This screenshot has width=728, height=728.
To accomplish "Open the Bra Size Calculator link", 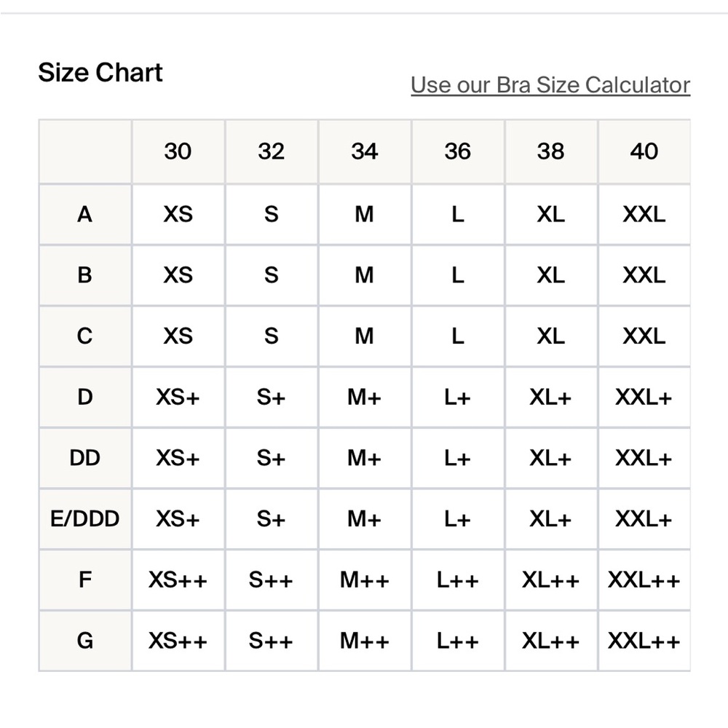I will coord(550,85).
